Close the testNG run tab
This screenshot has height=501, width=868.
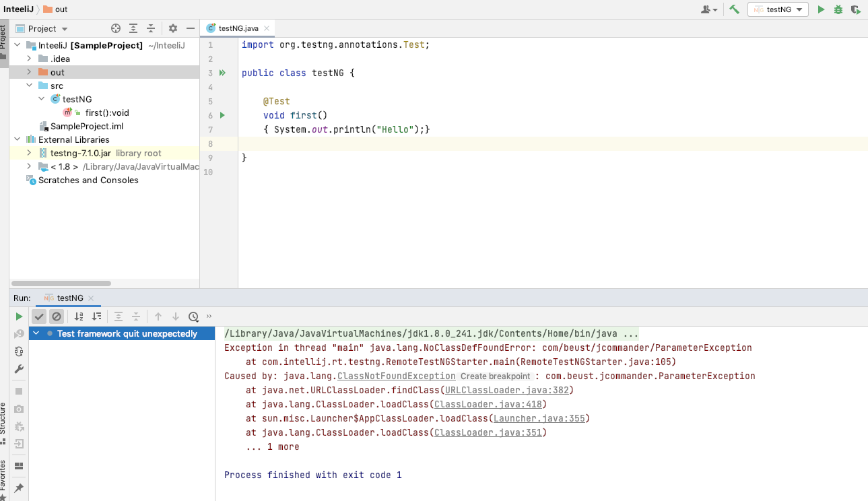coord(91,298)
